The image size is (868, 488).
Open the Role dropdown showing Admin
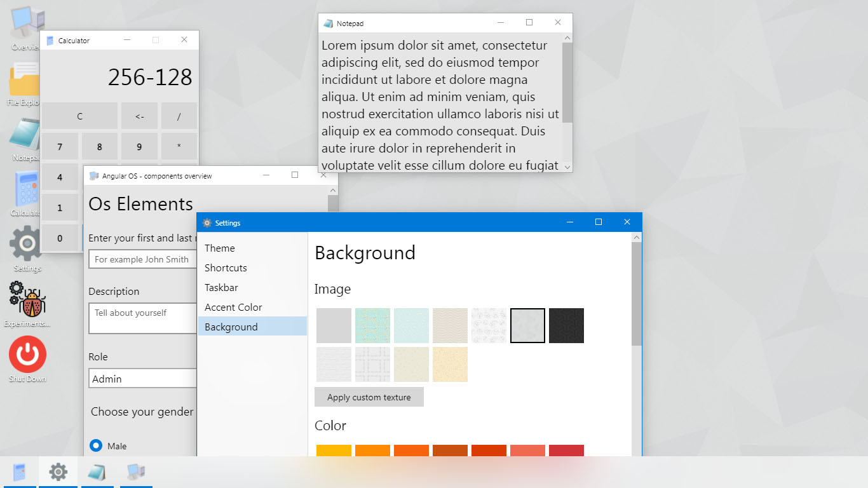[142, 378]
